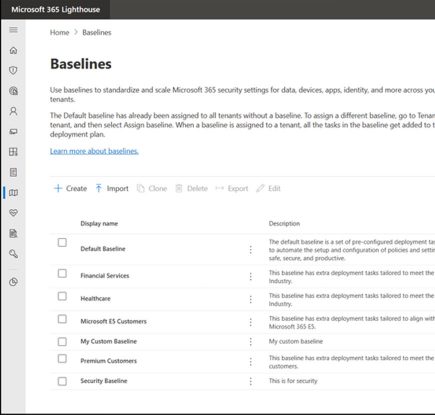Open more options for Microsoft E5 Customers
435x415 pixels.
251,322
